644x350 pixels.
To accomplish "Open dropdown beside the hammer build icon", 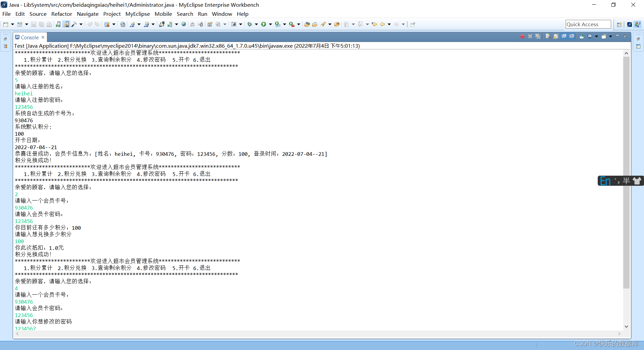I will [x=81, y=24].
